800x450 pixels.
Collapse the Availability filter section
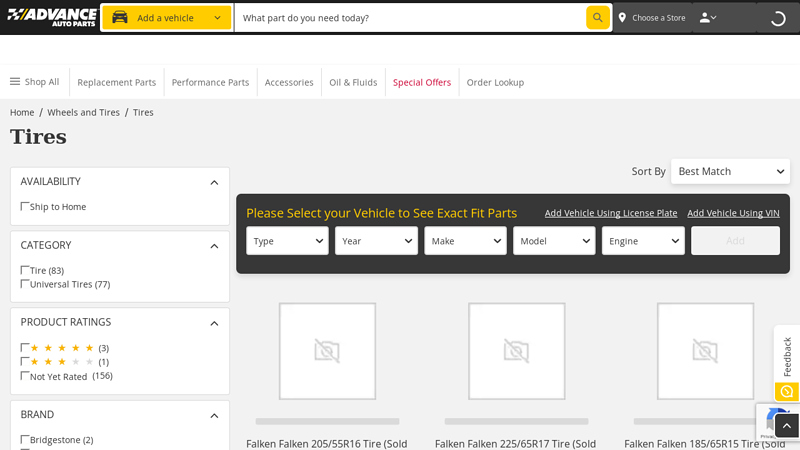(214, 182)
